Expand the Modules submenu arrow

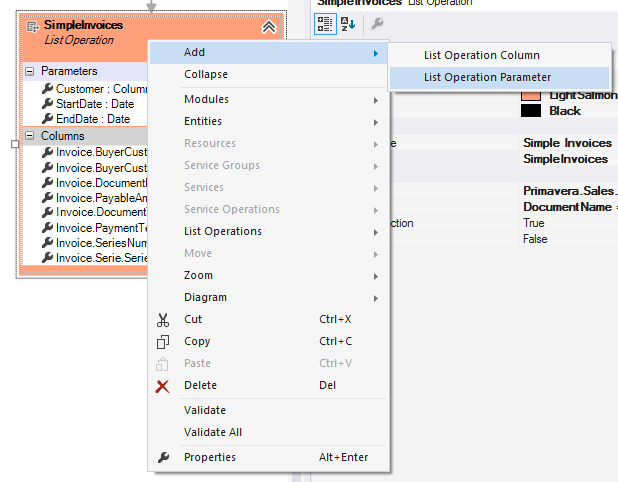[x=376, y=100]
